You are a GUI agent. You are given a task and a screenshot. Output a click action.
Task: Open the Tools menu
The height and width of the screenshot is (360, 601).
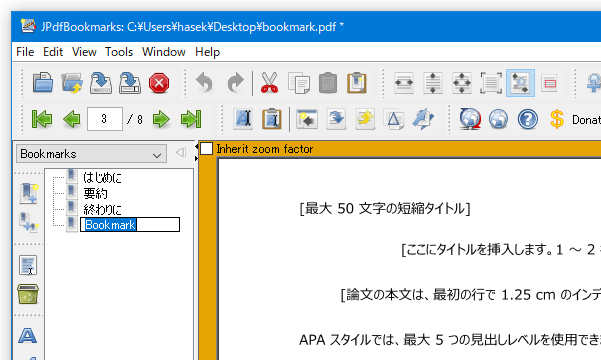[x=119, y=52]
